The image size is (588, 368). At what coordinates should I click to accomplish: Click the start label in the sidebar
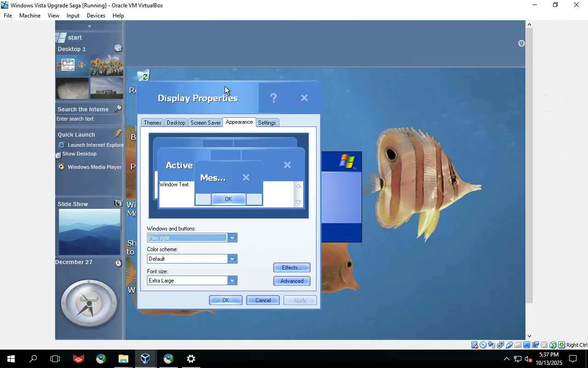[x=75, y=38]
